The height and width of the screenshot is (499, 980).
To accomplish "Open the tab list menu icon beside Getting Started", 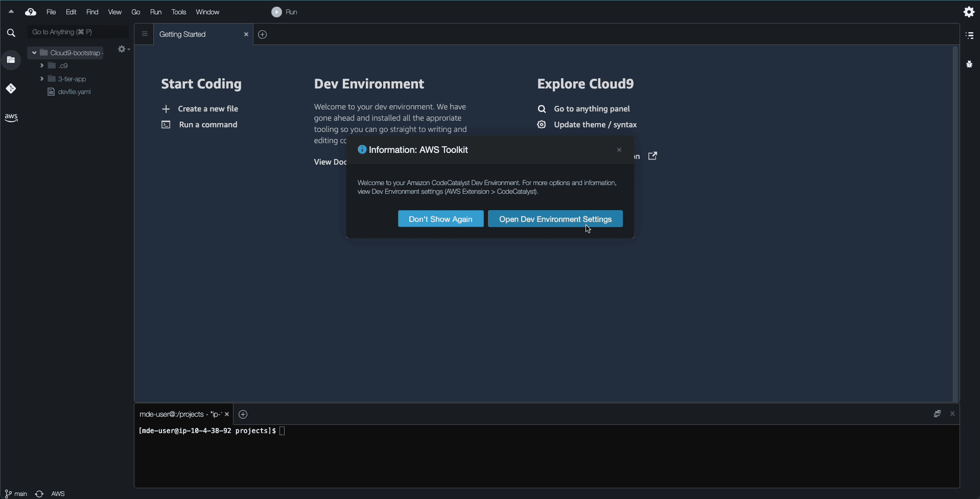I will click(145, 34).
